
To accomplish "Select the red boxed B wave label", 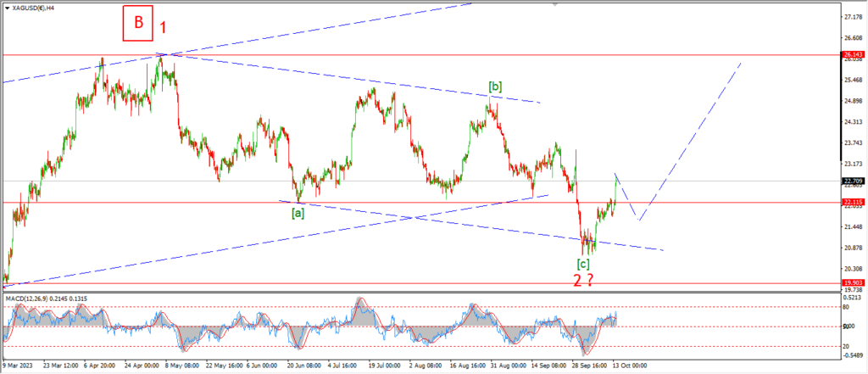I will tap(137, 24).
